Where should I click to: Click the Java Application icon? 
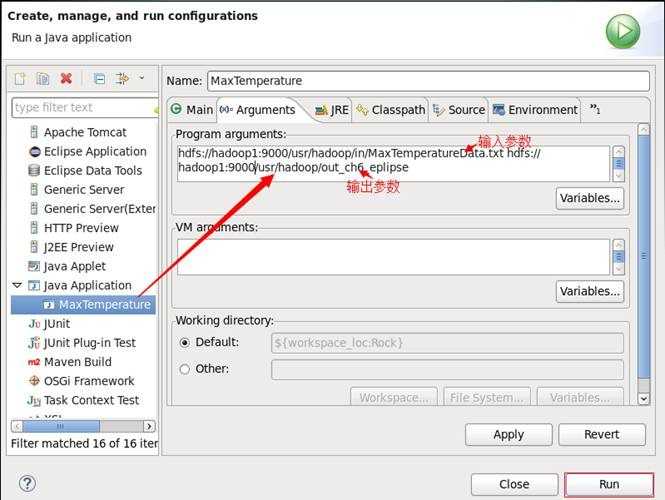click(x=34, y=285)
